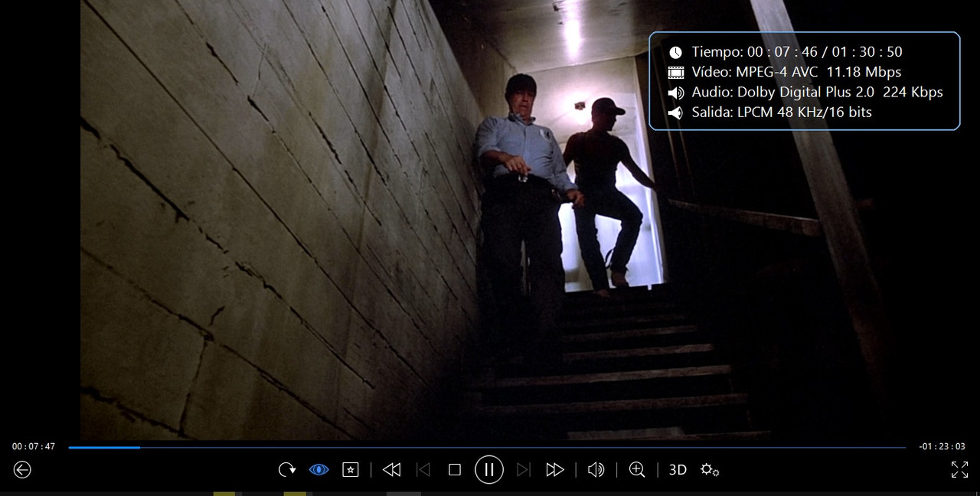The image size is (980, 496).
Task: Open the volume speaker control
Action: click(596, 469)
